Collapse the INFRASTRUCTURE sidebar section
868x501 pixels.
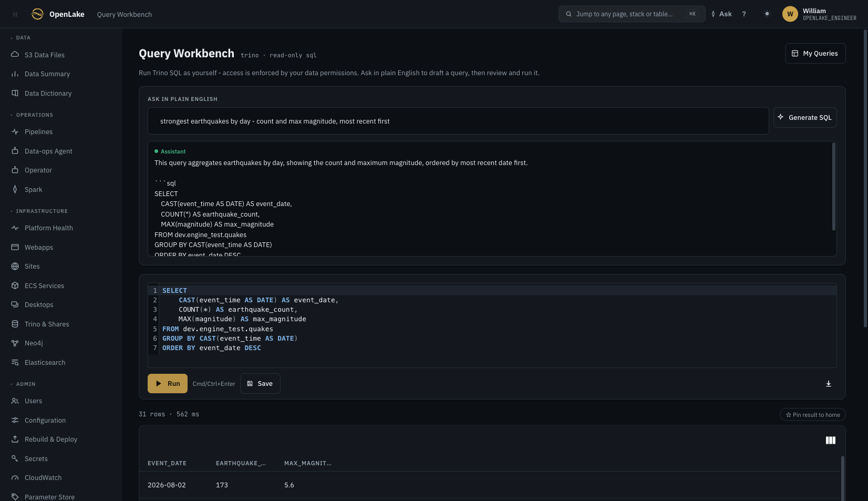tap(39, 211)
